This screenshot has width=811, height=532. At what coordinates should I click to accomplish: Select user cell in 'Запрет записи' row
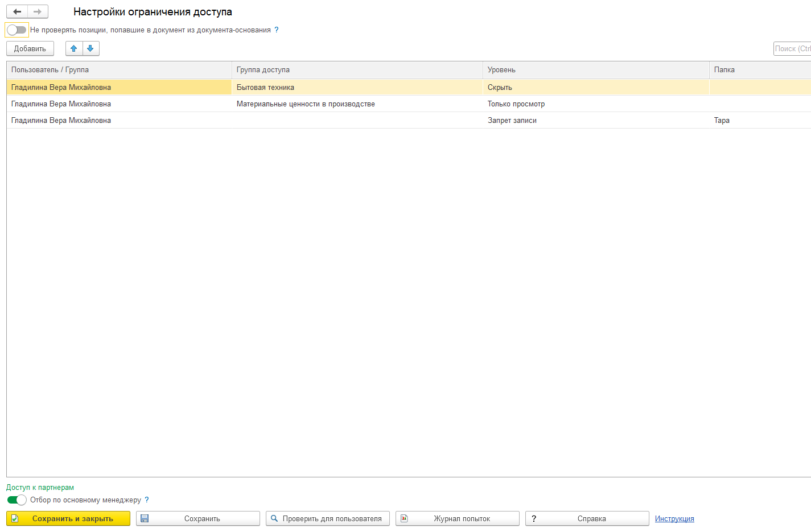[120, 121]
